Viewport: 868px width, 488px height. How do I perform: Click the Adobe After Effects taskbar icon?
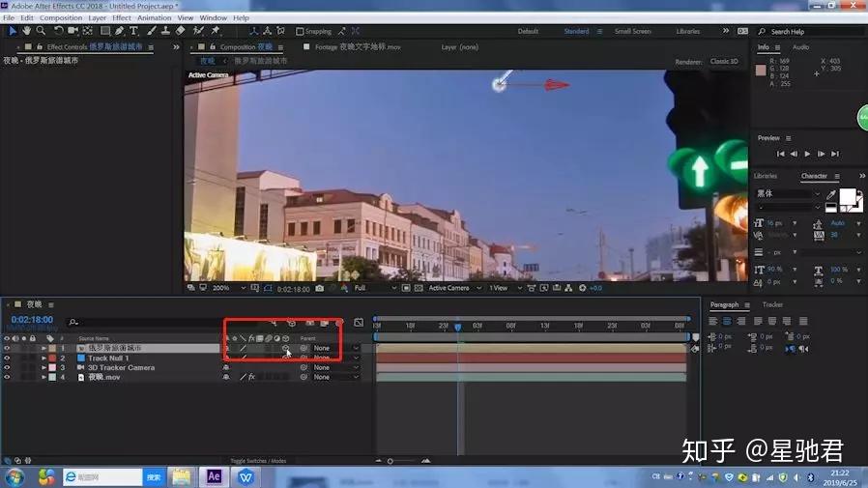coord(213,476)
